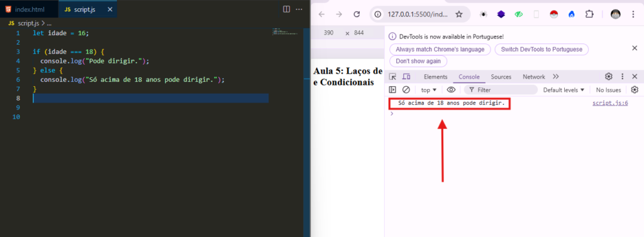Open the Chrome extensions puzzle menu
The image size is (644, 237).
click(589, 14)
